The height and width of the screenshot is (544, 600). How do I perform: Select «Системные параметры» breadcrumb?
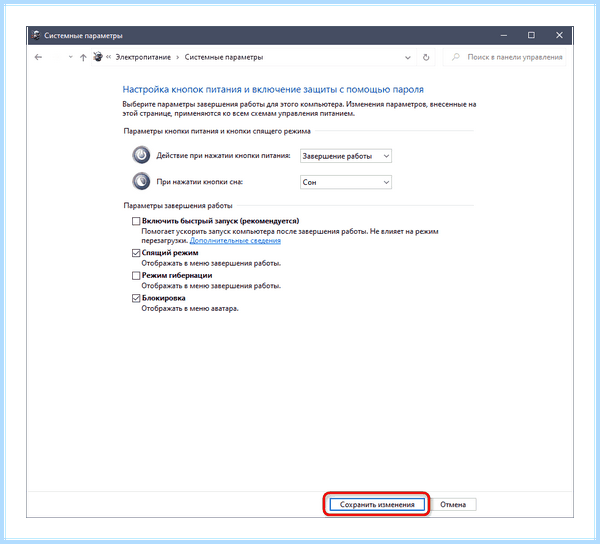point(224,57)
